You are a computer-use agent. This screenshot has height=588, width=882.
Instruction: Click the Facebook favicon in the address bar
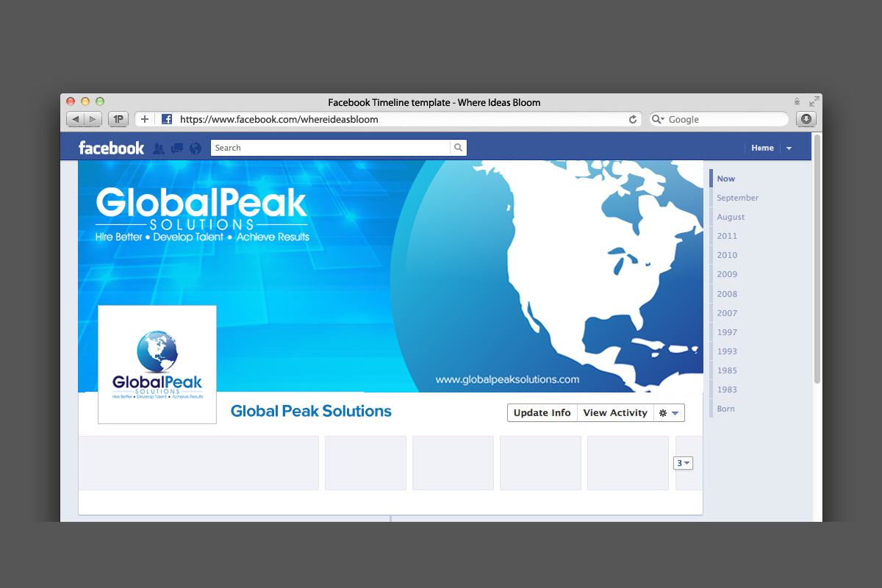click(166, 118)
